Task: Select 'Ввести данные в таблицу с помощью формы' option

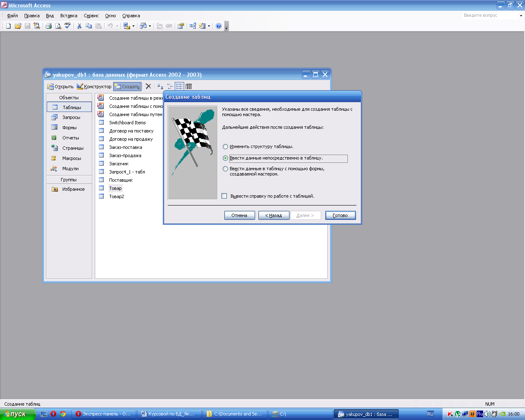Action: [225, 169]
